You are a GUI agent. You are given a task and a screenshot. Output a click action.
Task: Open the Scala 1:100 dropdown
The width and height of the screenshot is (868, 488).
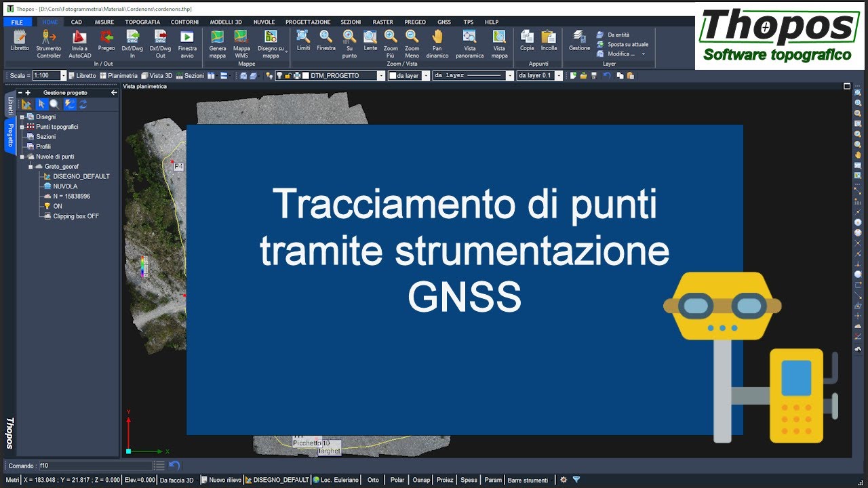tap(64, 76)
